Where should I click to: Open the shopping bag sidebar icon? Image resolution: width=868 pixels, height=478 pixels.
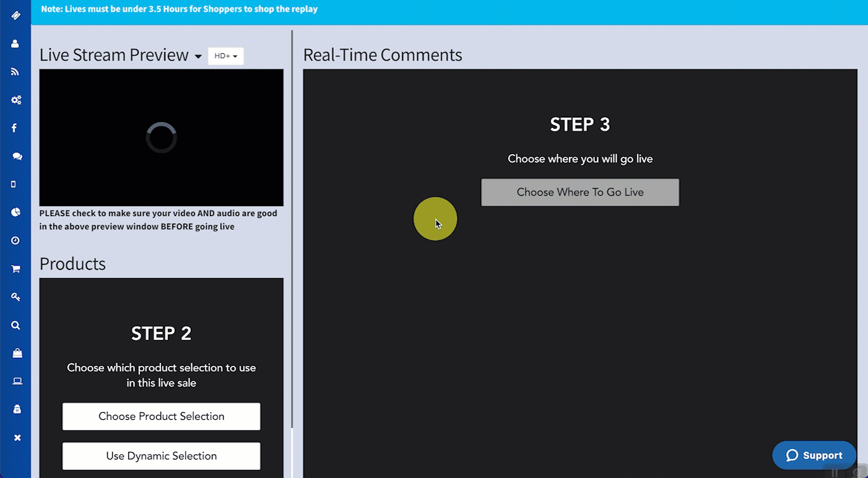(17, 354)
